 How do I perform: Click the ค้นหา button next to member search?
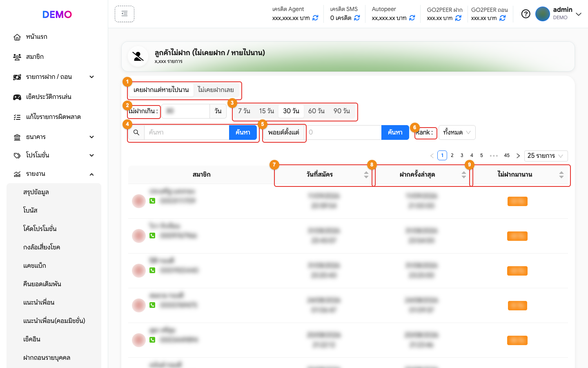pyautogui.click(x=243, y=132)
